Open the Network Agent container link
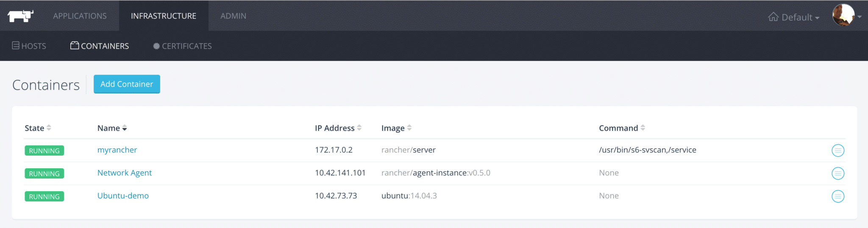Viewport: 868px width, 228px height. pyautogui.click(x=125, y=173)
